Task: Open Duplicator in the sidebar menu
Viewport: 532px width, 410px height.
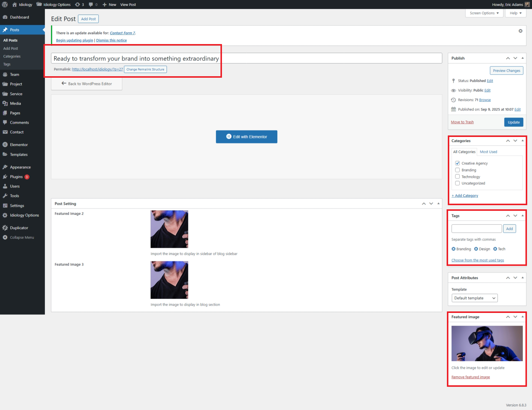Action: (x=19, y=228)
